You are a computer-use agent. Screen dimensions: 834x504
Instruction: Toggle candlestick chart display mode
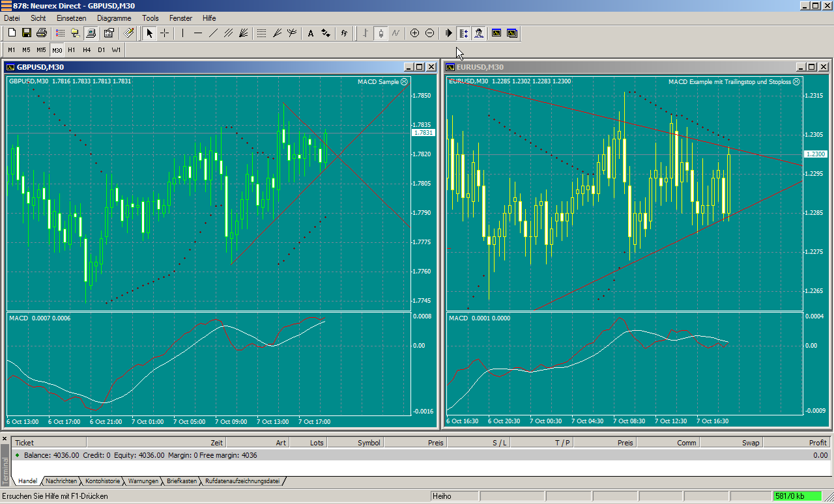pos(381,33)
